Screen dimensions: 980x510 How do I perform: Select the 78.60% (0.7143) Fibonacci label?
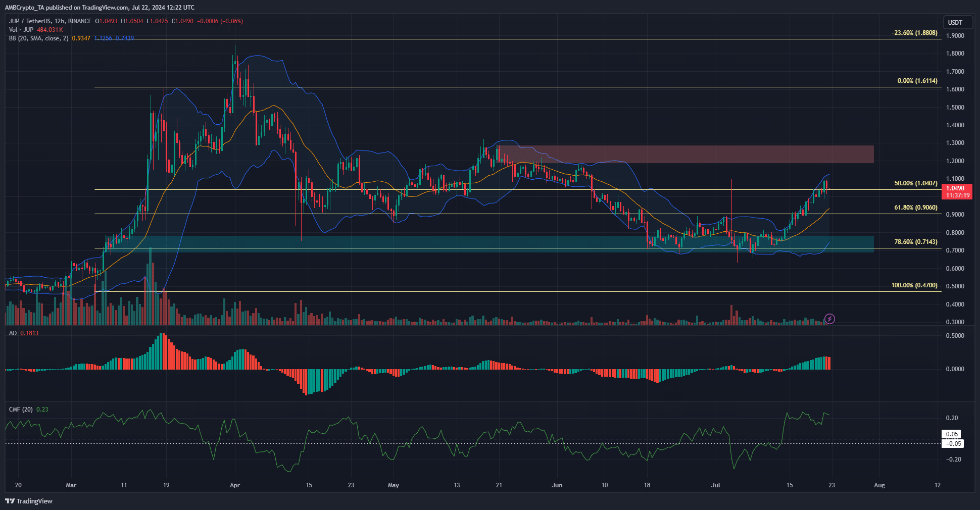916,242
